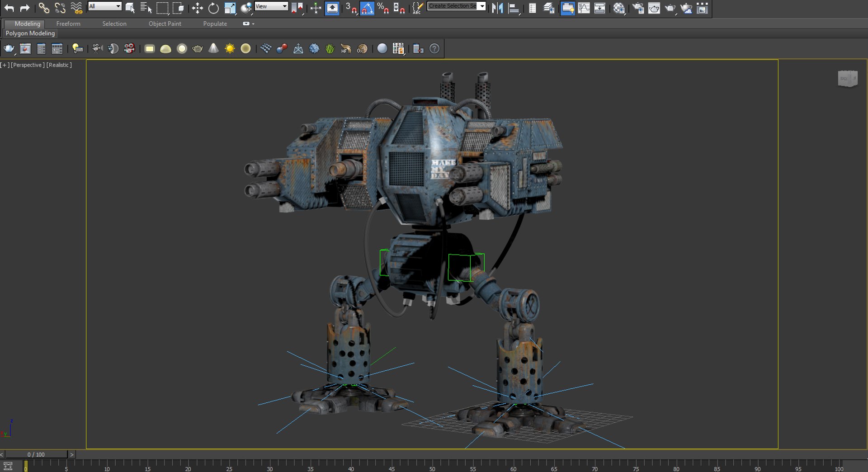This screenshot has height=472, width=868.
Task: Click the Select and Manipulate icon
Action: point(316,8)
